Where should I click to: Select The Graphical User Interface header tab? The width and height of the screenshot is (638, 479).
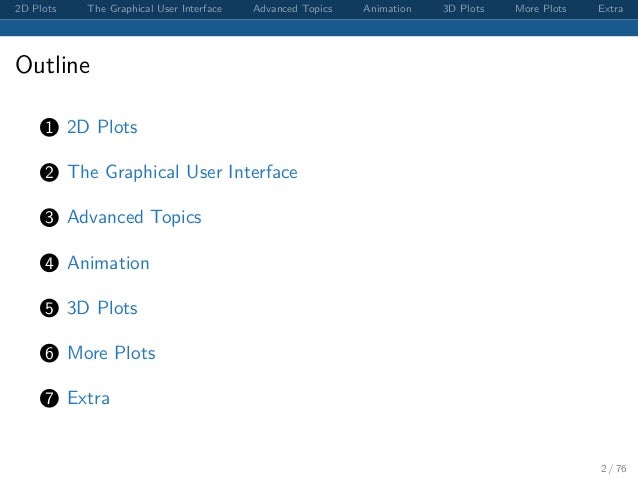point(155,9)
